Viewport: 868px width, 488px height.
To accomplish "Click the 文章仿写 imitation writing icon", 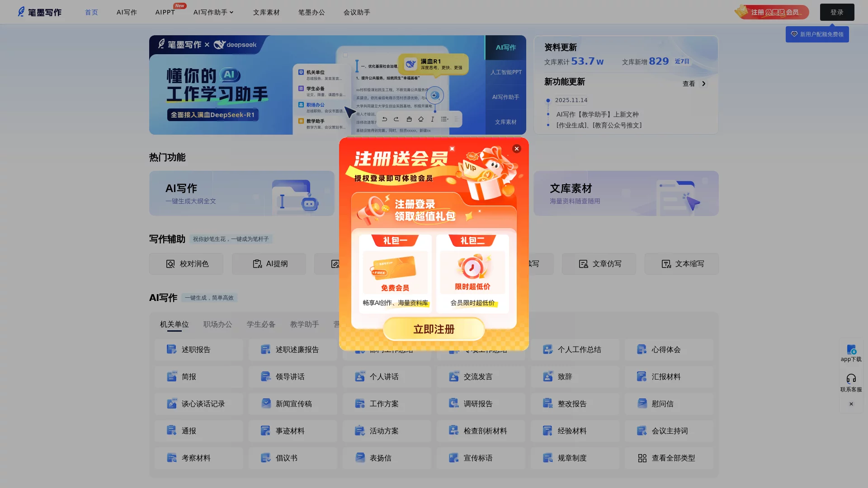I will (583, 264).
